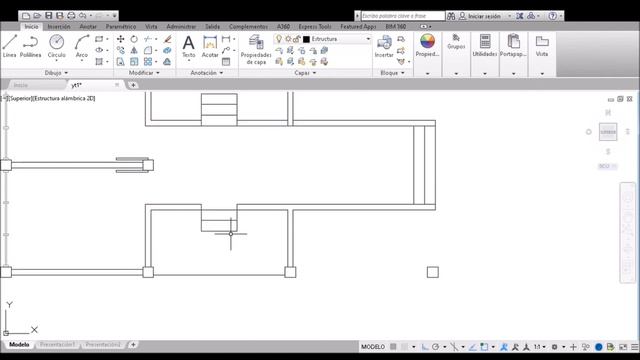
Task: Add a new drawing tab with plus
Action: [133, 85]
